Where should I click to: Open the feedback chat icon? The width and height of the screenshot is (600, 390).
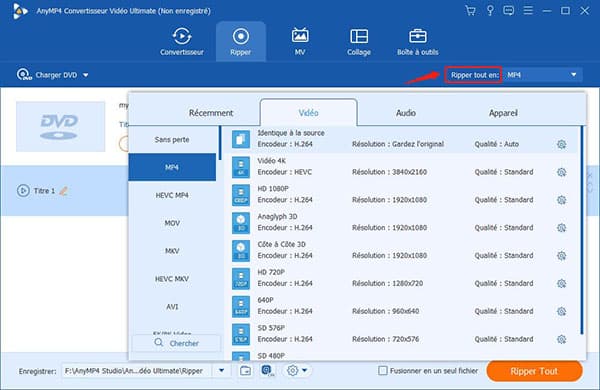click(509, 10)
